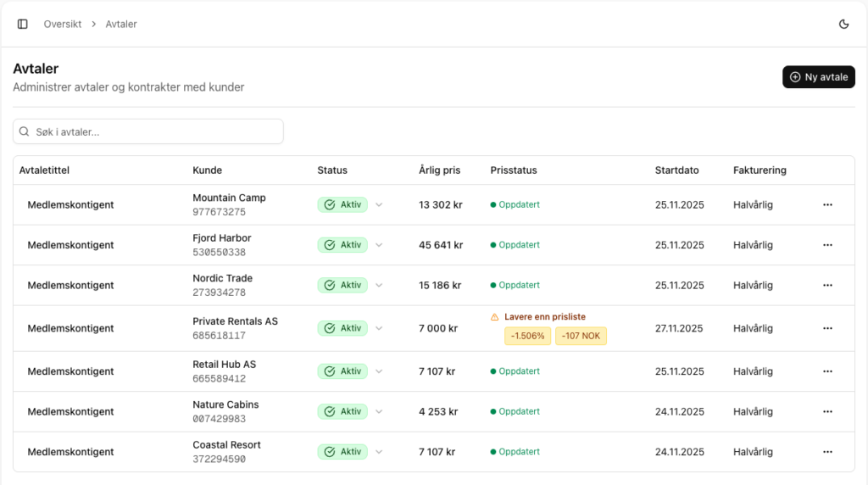Expand status dropdown for Private Rentals AS
868x485 pixels.
point(379,328)
